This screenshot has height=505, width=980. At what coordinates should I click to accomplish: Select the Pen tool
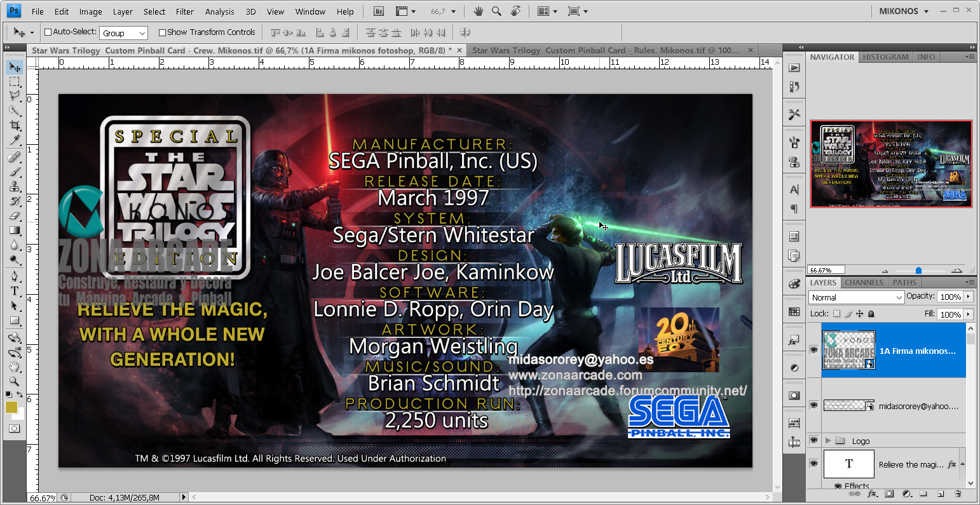15,276
